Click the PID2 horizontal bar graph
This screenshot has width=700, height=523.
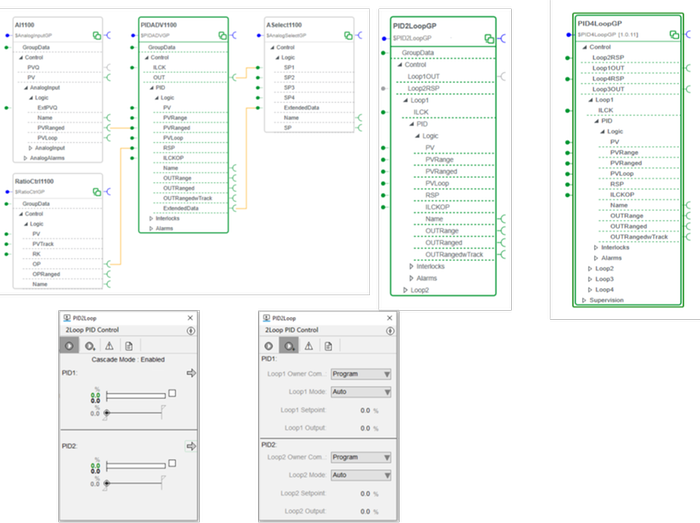(x=136, y=466)
